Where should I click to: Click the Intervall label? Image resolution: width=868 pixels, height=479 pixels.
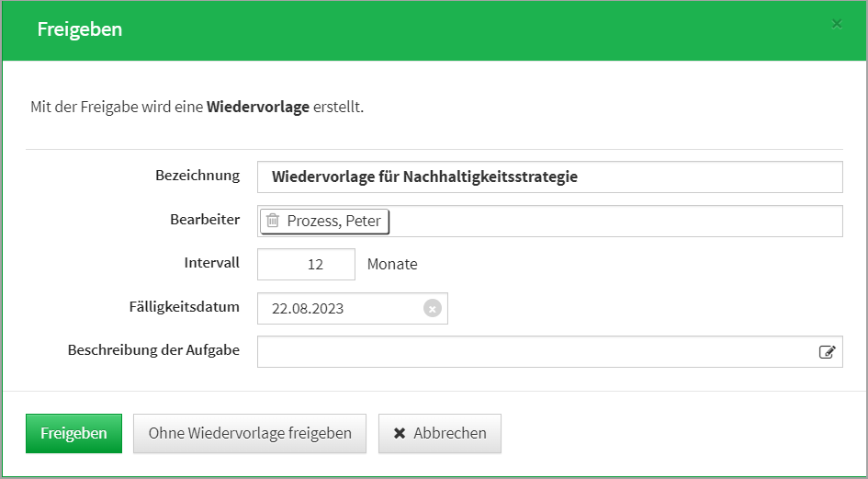click(x=211, y=262)
